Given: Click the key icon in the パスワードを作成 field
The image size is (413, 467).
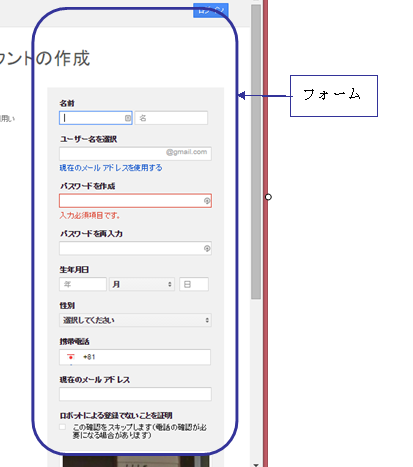Looking at the screenshot, I should pyautogui.click(x=207, y=201).
